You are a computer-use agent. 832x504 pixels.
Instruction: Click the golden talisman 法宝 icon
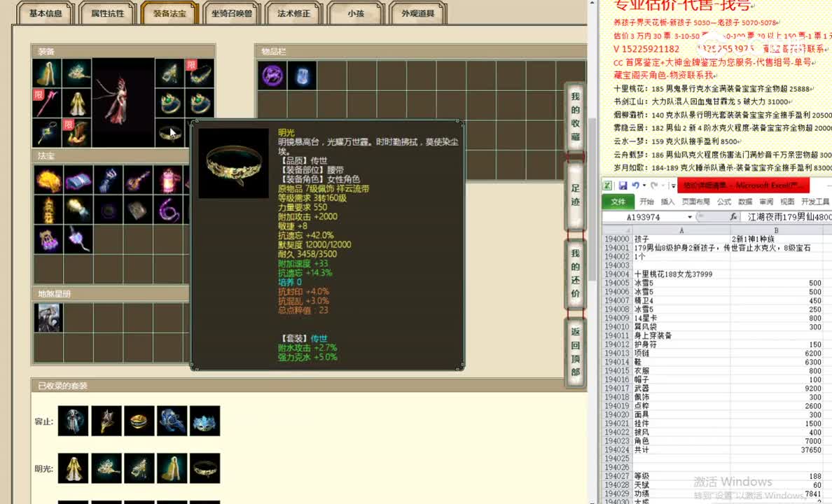point(48,210)
